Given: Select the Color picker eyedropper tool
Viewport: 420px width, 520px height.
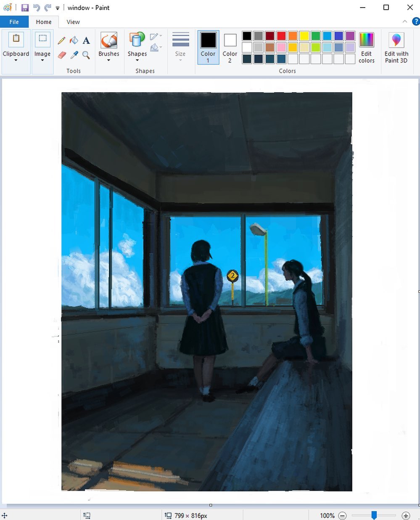Looking at the screenshot, I should 74,55.
